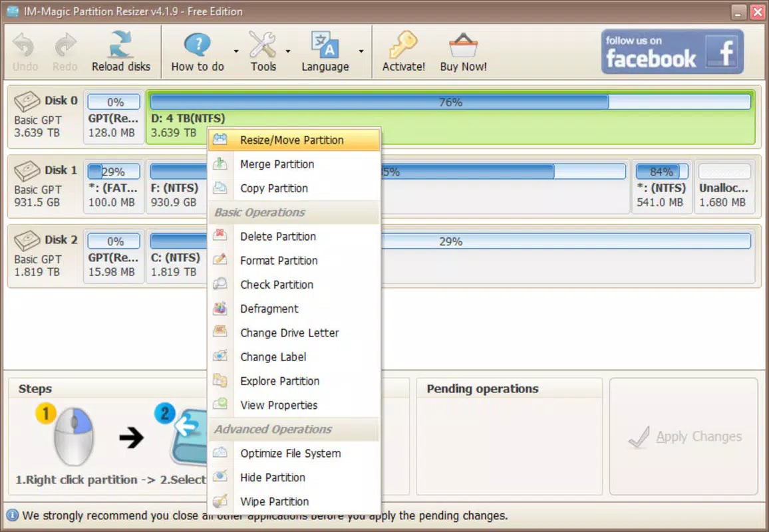
Task: Open View Properties menu entry
Action: (x=294, y=405)
